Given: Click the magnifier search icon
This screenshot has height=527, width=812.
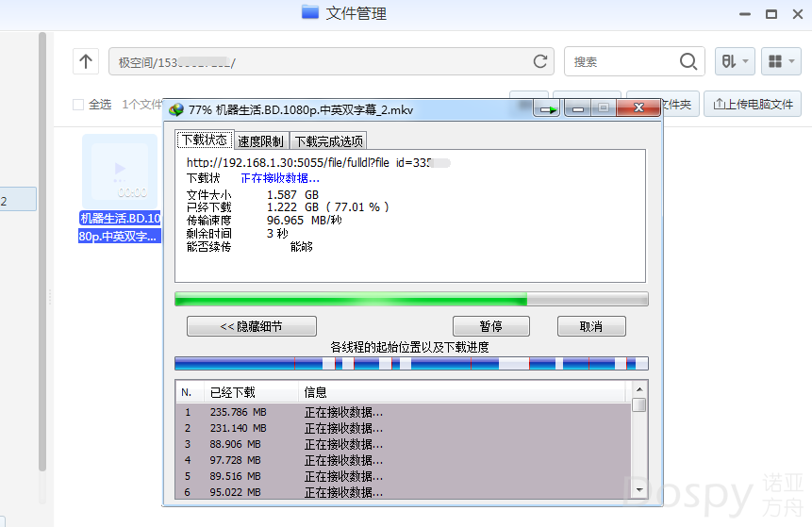Looking at the screenshot, I should [688, 62].
